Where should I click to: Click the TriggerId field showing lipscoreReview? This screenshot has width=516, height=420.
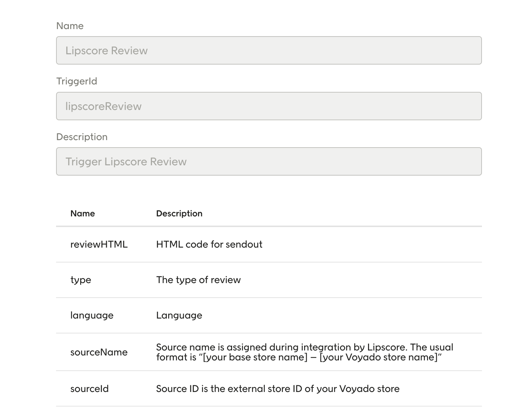pos(269,106)
